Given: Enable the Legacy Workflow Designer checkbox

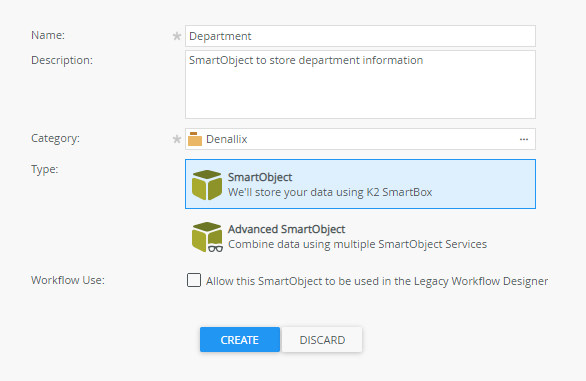Looking at the screenshot, I should 194,280.
